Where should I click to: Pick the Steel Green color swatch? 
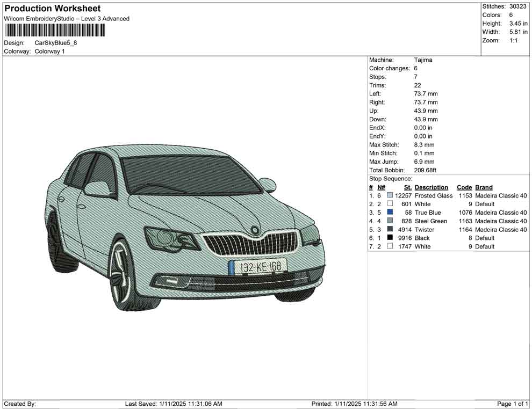390,221
